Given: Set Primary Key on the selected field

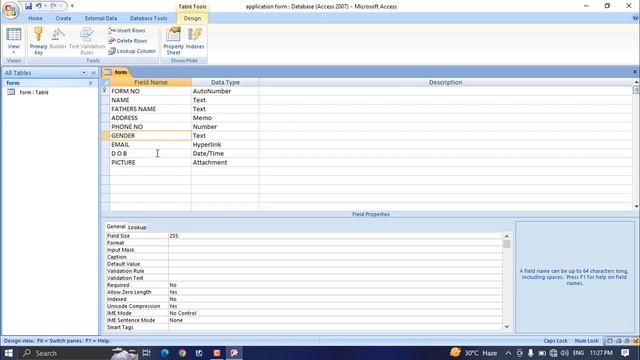Looking at the screenshot, I should pos(38,41).
